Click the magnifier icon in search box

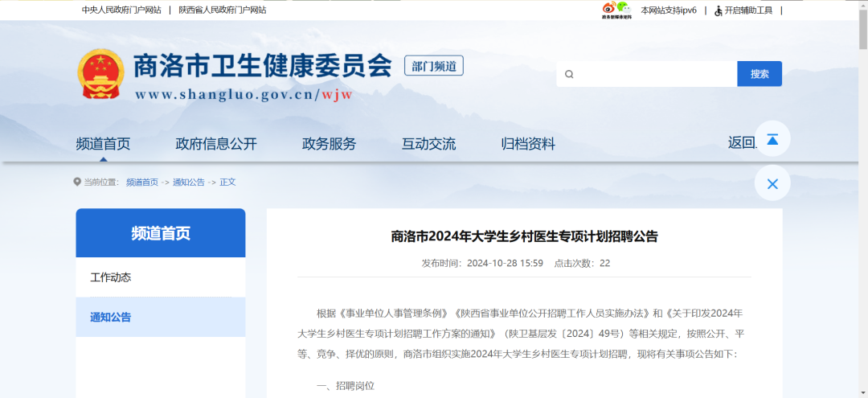569,74
